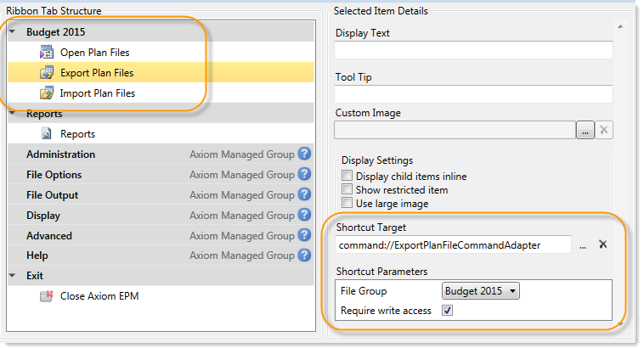Image resolution: width=644 pixels, height=348 pixels.
Task: Collapse the Exit group
Action: 13,276
